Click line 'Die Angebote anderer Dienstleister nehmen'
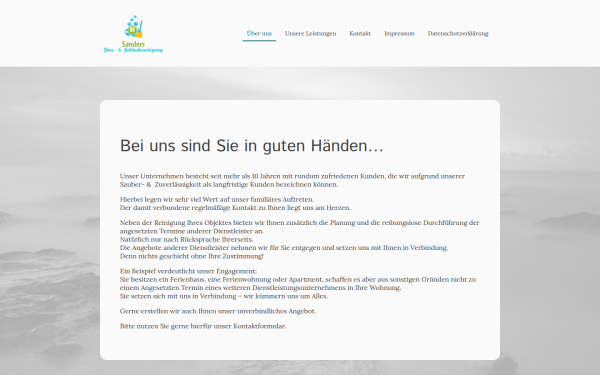Screen dimensions: 600x375 point(284,248)
